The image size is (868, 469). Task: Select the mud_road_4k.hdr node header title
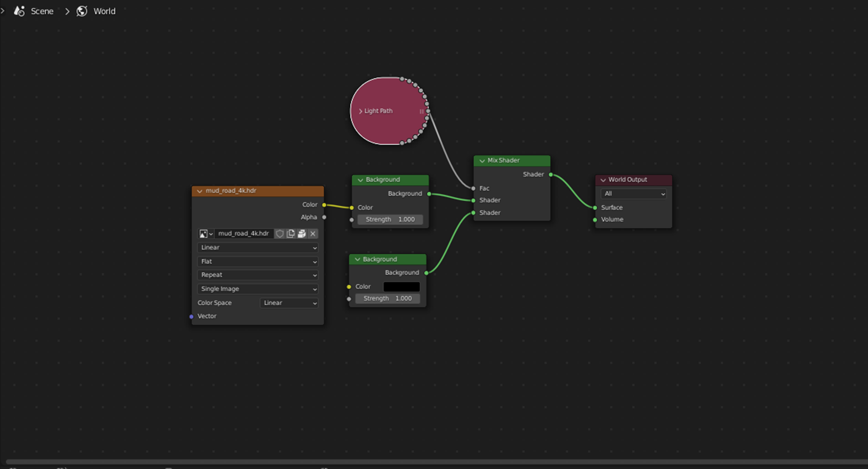coord(231,191)
